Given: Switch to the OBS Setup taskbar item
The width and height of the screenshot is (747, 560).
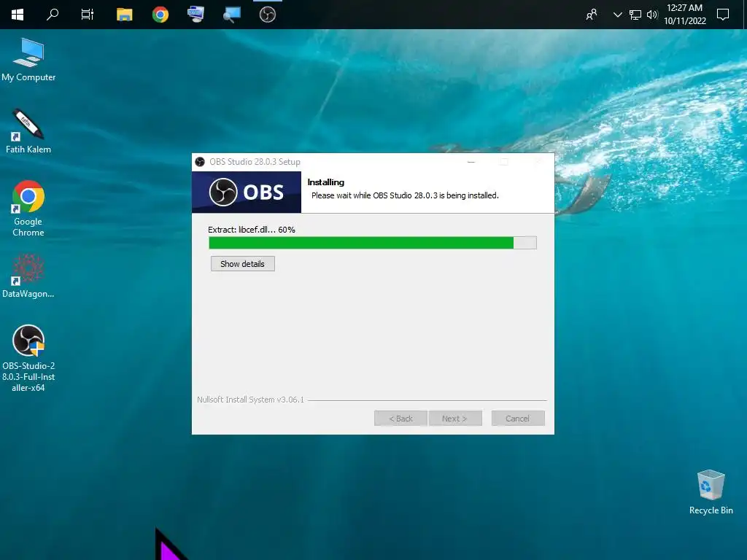Looking at the screenshot, I should (267, 15).
